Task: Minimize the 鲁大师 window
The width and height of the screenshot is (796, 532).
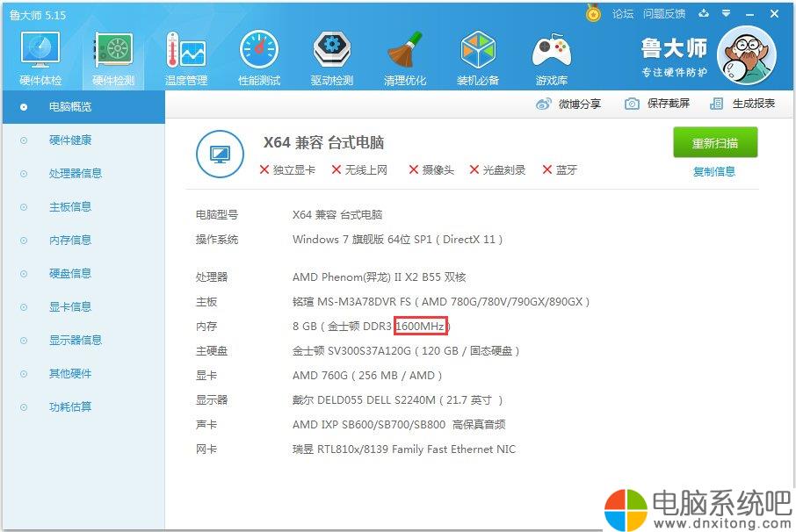Action: tap(749, 14)
